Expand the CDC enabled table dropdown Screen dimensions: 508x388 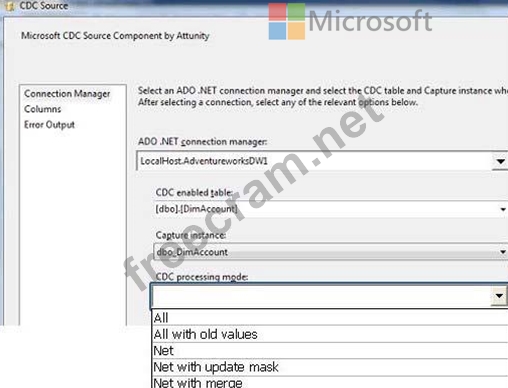point(503,209)
